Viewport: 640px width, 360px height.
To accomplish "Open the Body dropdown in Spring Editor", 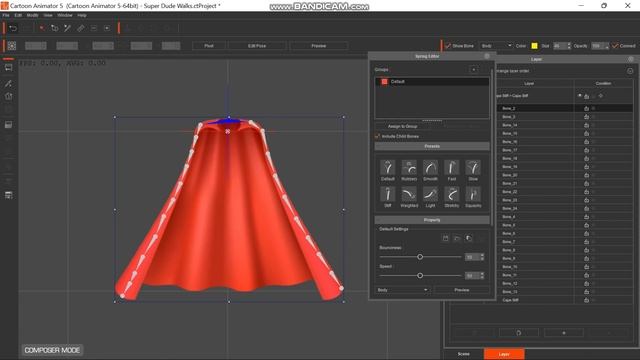I will tap(402, 290).
